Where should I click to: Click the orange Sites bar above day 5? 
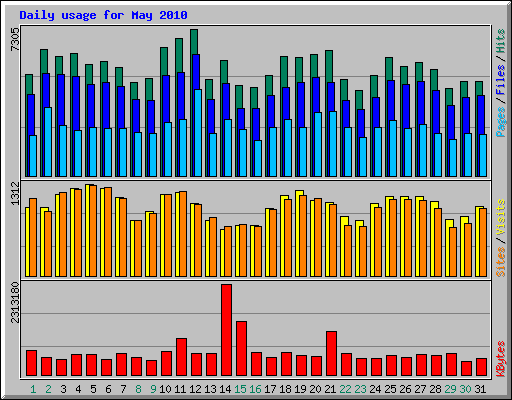(93, 231)
